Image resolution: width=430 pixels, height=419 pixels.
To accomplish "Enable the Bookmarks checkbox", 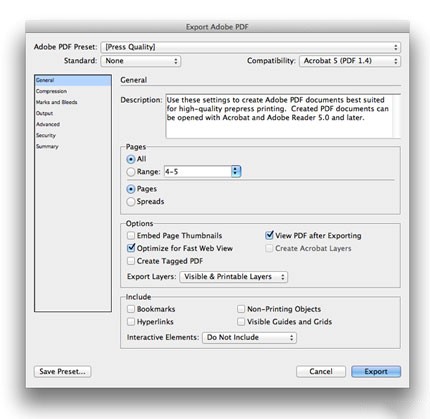I will (131, 309).
